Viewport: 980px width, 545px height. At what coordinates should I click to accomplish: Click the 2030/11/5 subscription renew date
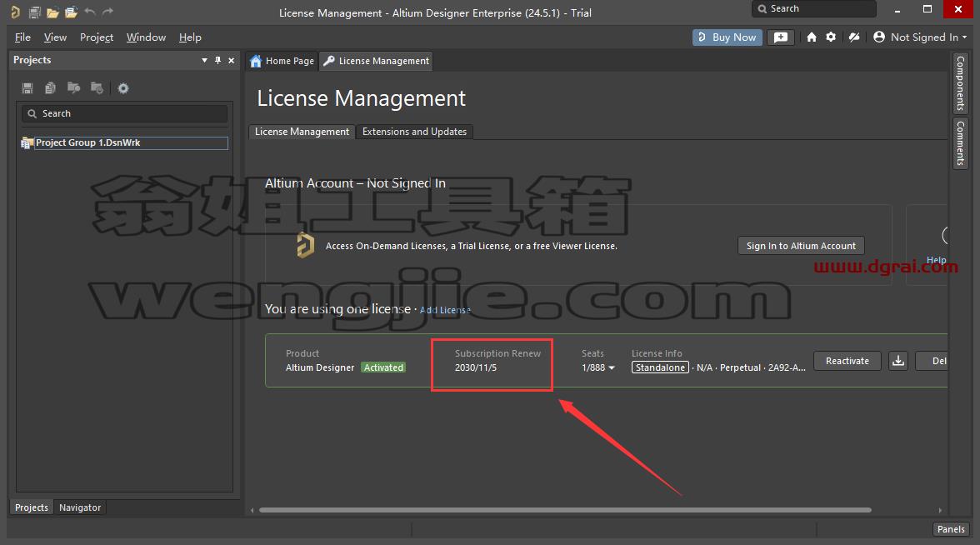(x=476, y=367)
